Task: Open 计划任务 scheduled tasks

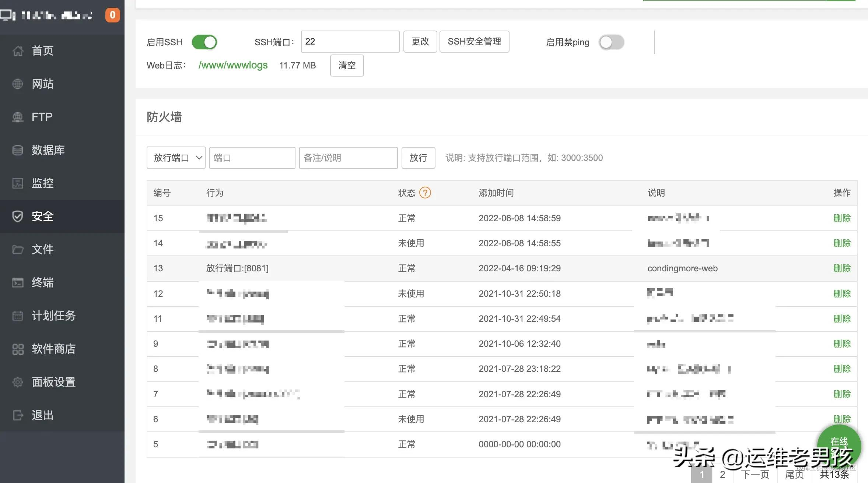Action: click(x=53, y=315)
